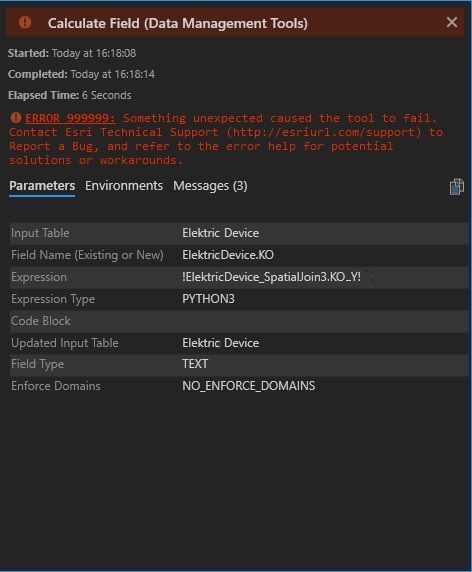472x572 pixels.
Task: Click the red error icon in title bar
Action: pos(25,23)
